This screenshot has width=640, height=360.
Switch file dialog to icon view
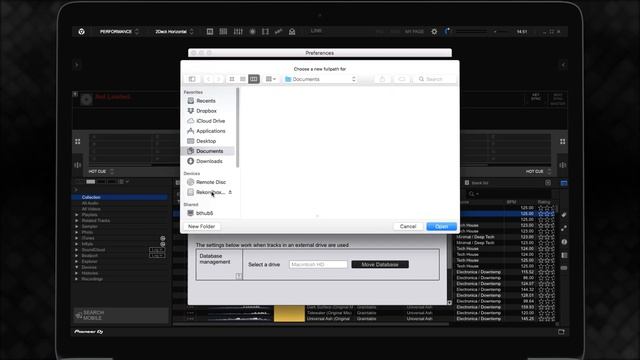[x=232, y=79]
